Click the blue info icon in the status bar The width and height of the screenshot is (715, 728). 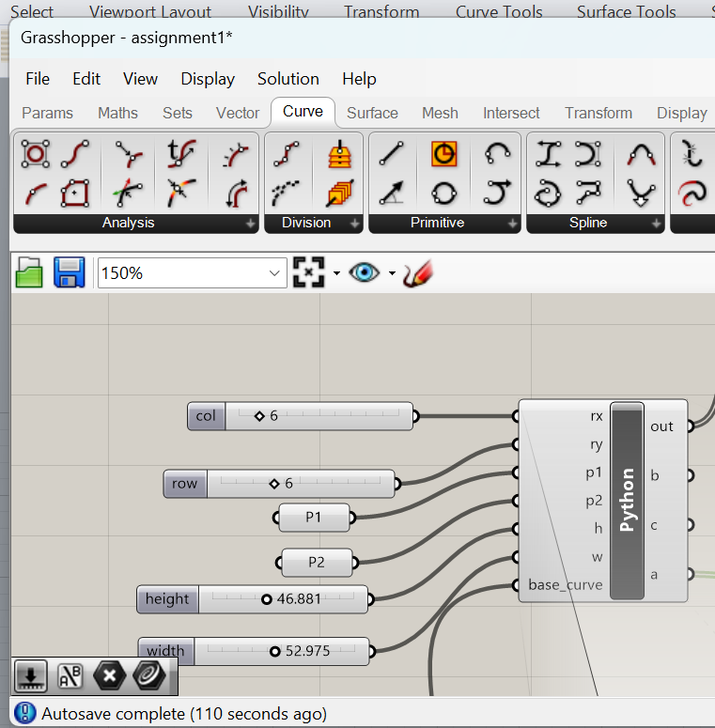tap(25, 713)
